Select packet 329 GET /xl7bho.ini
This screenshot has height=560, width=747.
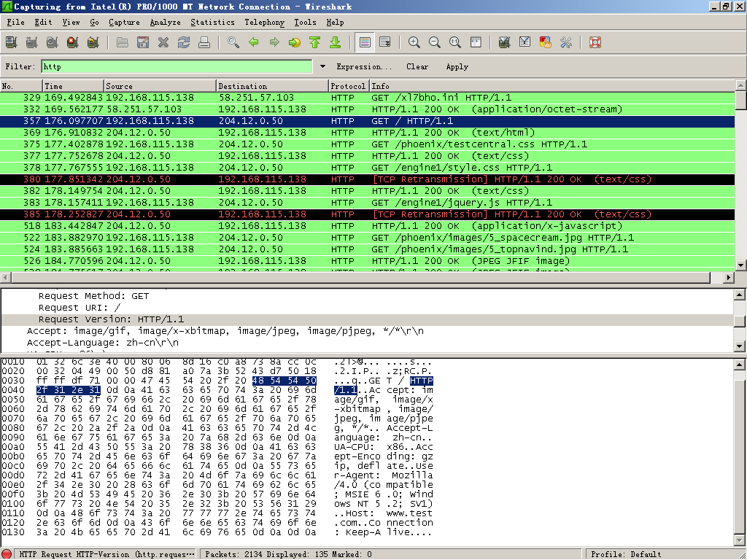coord(368,98)
